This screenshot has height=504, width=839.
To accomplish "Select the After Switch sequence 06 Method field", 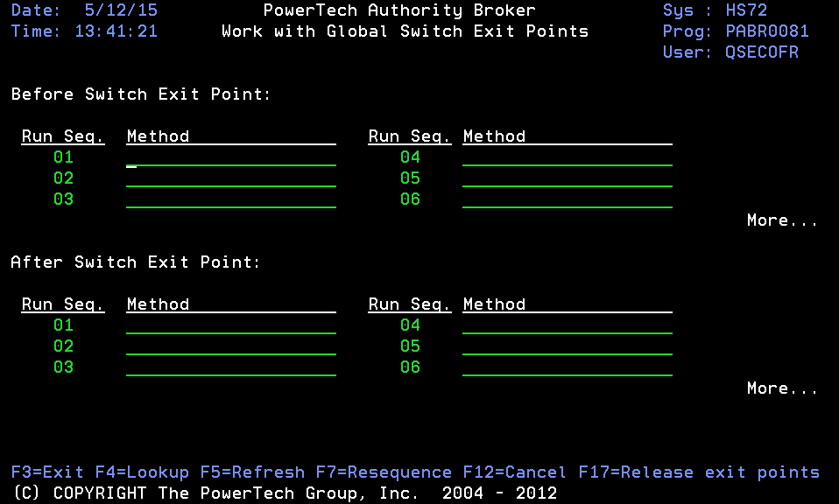I will (568, 367).
